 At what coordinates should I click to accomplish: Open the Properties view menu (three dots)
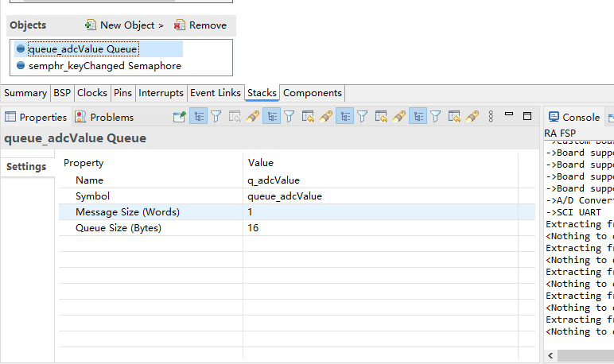click(491, 116)
